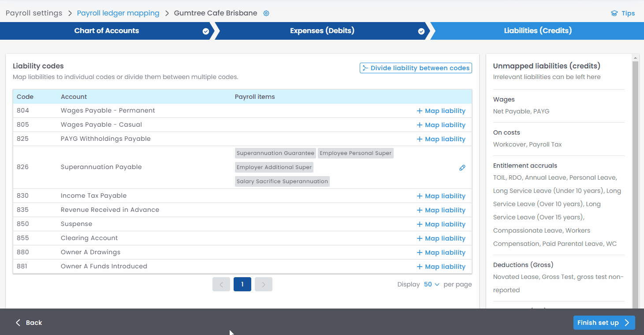Click the unmapped liabilities panel scrollbar
This screenshot has height=335, width=644.
click(635, 177)
